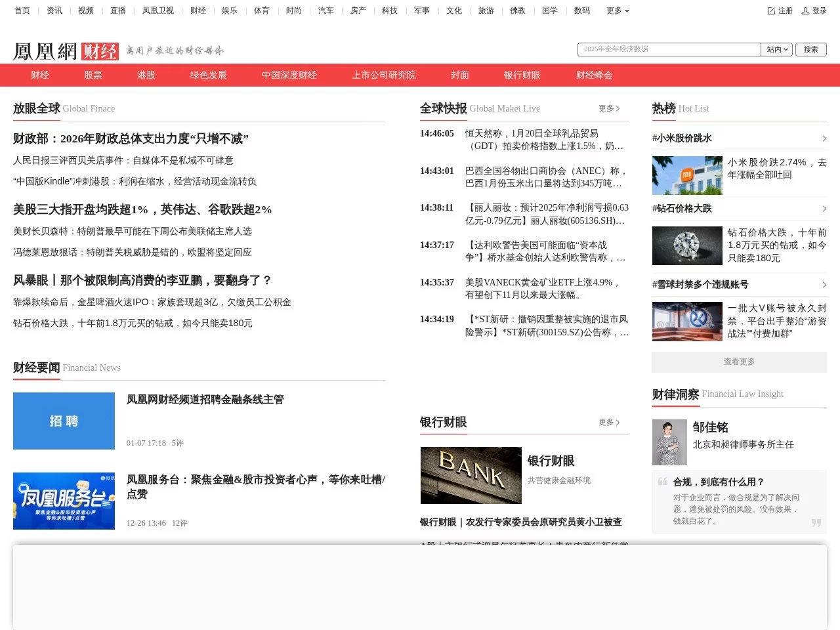The height and width of the screenshot is (630, 840).
Task: Open the 站内 search scope dropdown
Action: (776, 49)
